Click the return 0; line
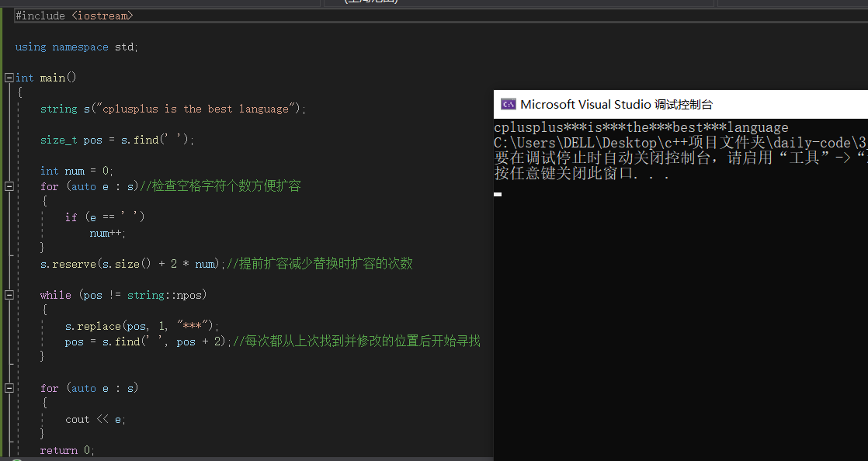868x461 pixels. 67,450
